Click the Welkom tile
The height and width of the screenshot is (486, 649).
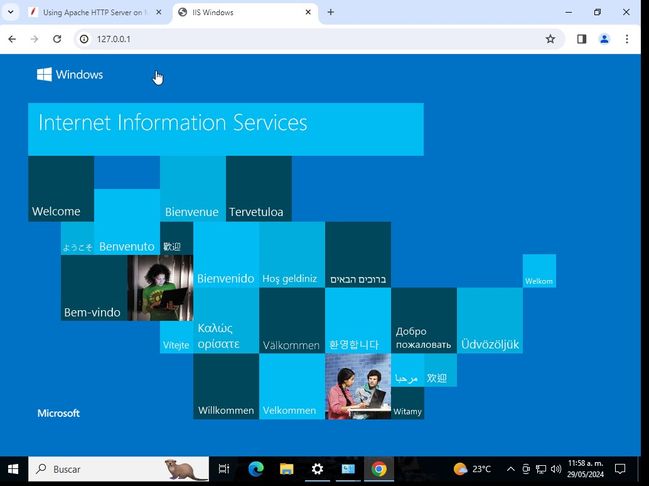tap(539, 271)
